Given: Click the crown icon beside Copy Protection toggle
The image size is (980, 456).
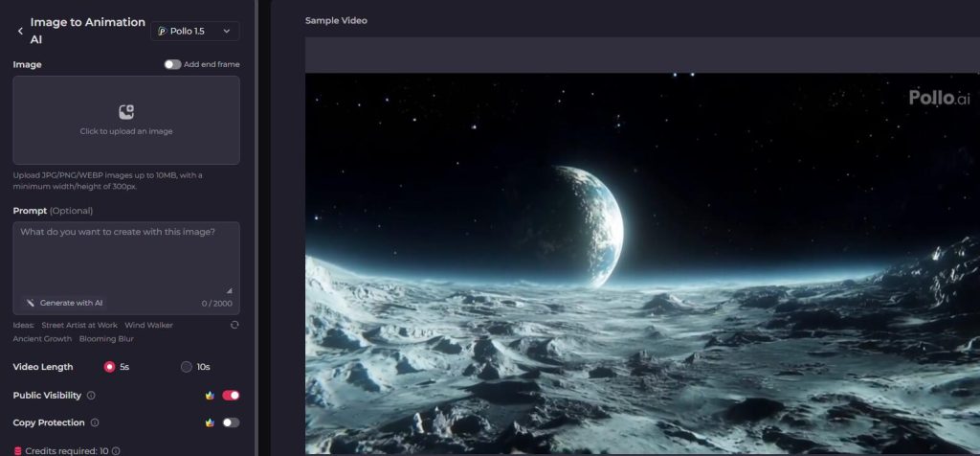Looking at the screenshot, I should (210, 422).
